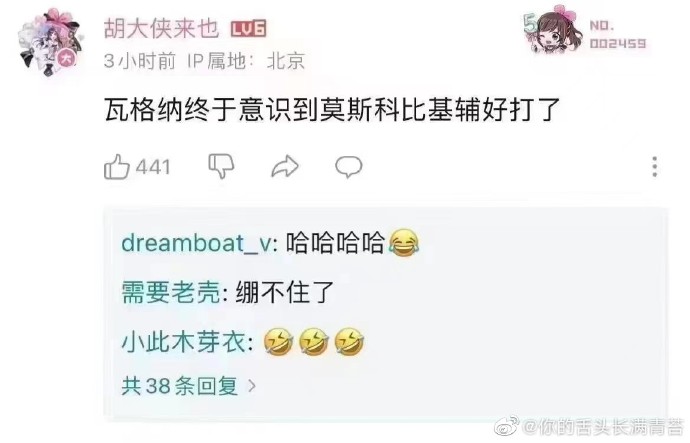This screenshot has height=443, width=690.
Task: Open user 小此木芽衣 profile
Action: point(184,342)
